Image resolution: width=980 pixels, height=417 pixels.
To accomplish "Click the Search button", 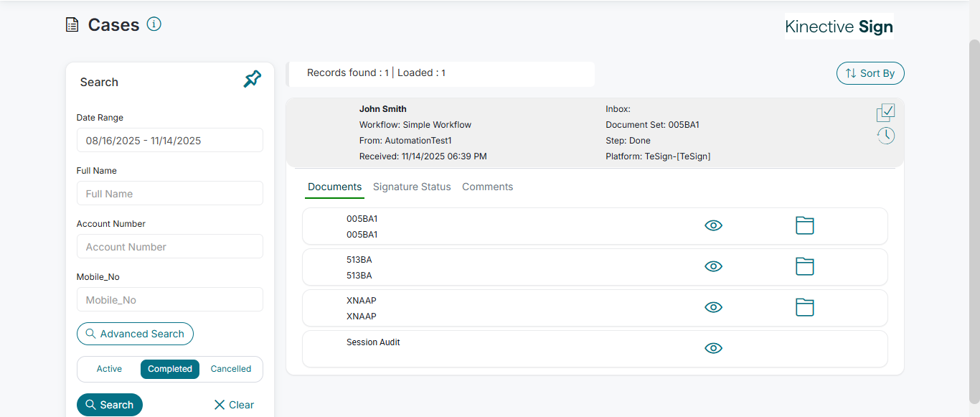I will [x=110, y=405].
